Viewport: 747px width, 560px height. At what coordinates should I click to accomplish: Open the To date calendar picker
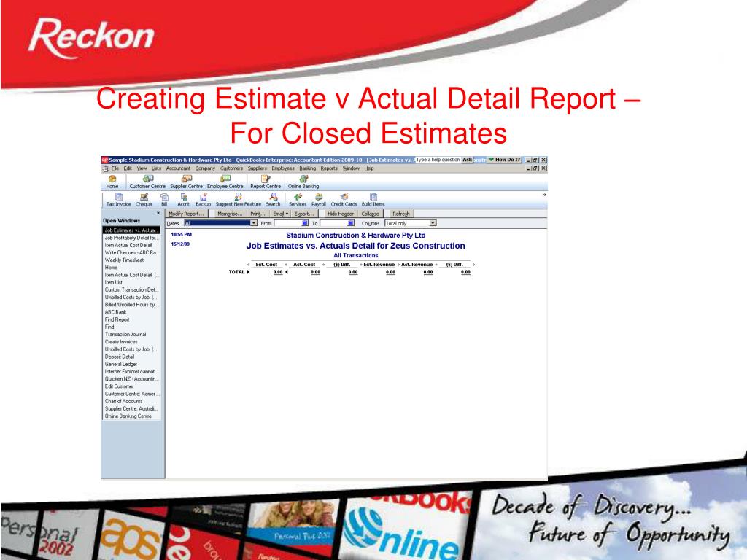click(351, 223)
